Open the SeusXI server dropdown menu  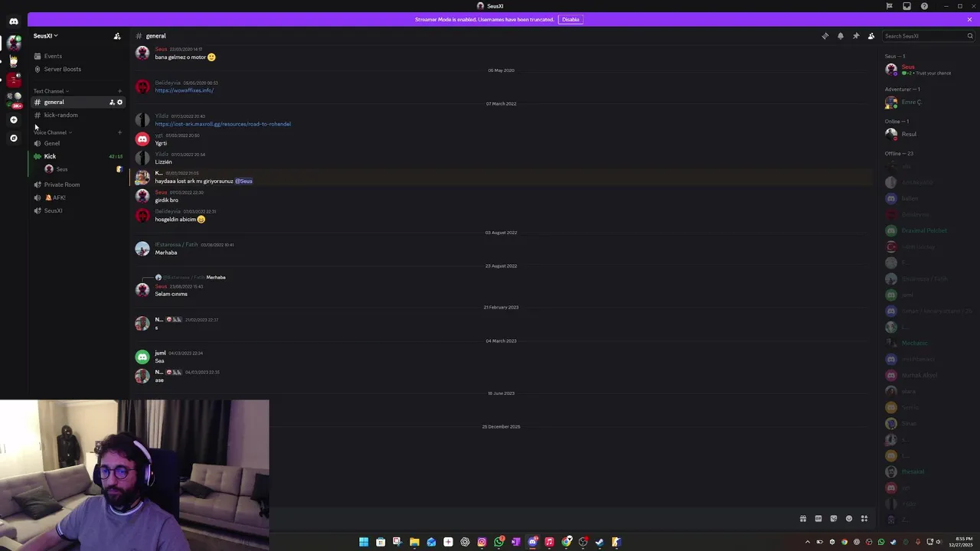[x=45, y=36]
